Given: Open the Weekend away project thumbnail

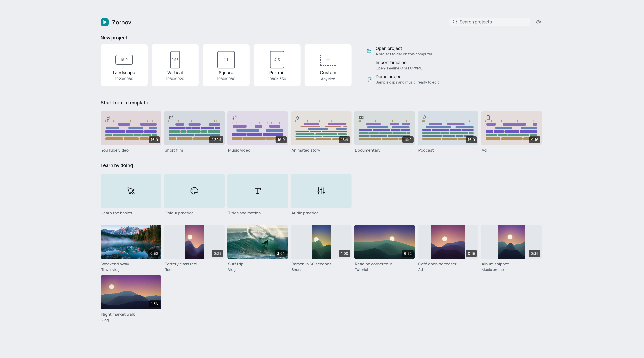Looking at the screenshot, I should pyautogui.click(x=131, y=242).
